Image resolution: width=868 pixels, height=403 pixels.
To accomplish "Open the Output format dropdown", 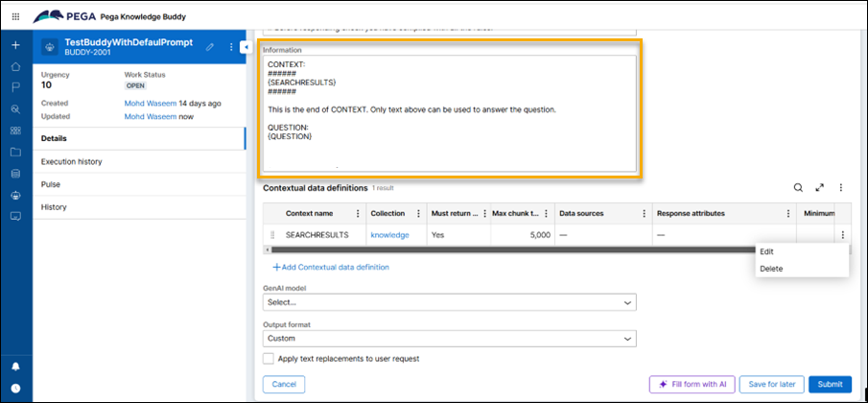I will 450,338.
